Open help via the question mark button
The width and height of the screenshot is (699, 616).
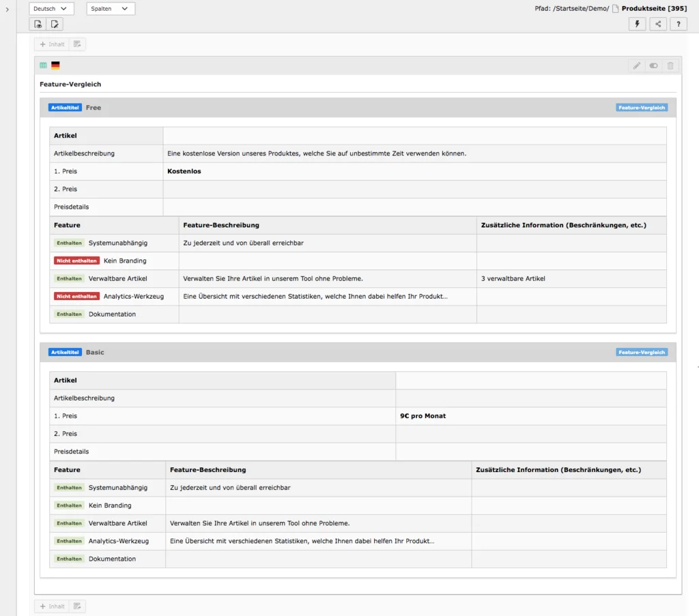[678, 24]
